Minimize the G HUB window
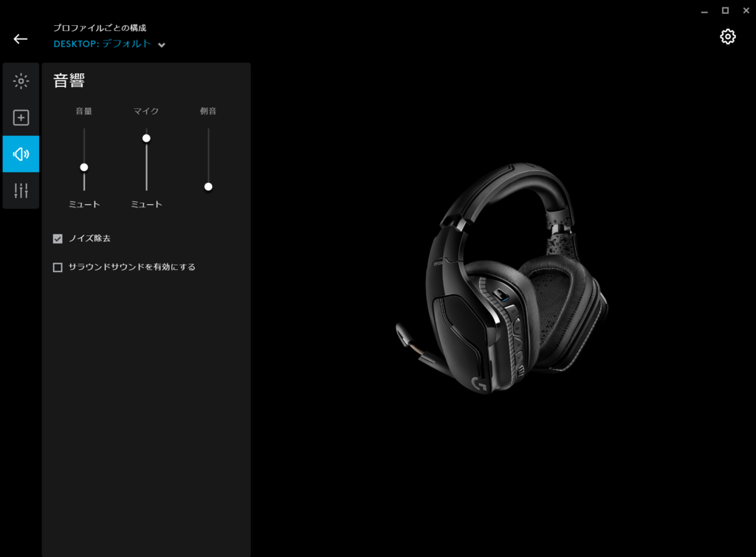The height and width of the screenshot is (557, 756). 704,10
